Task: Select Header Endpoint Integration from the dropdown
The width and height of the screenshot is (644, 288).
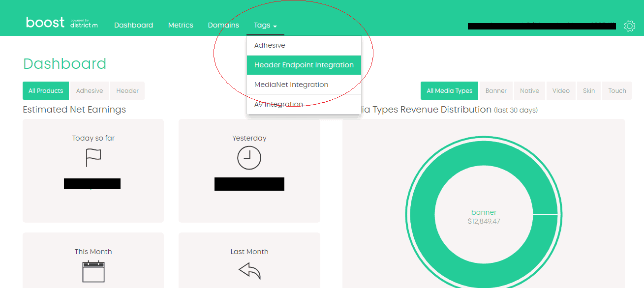Action: pos(304,65)
